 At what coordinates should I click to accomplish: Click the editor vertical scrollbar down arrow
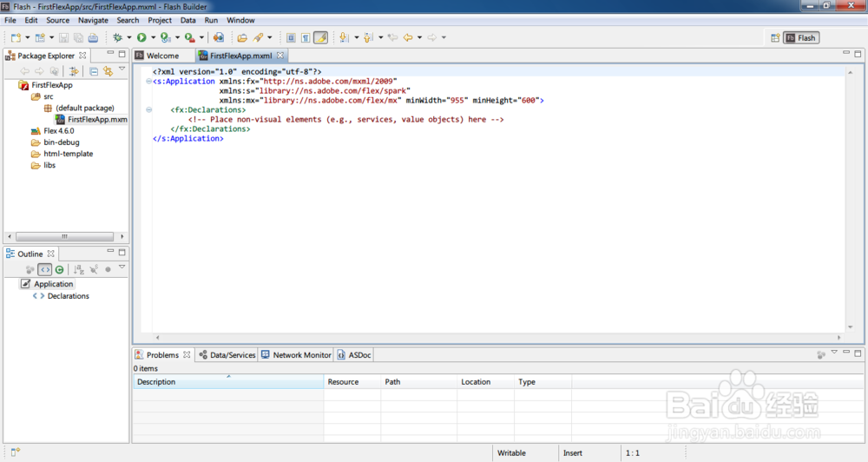851,327
